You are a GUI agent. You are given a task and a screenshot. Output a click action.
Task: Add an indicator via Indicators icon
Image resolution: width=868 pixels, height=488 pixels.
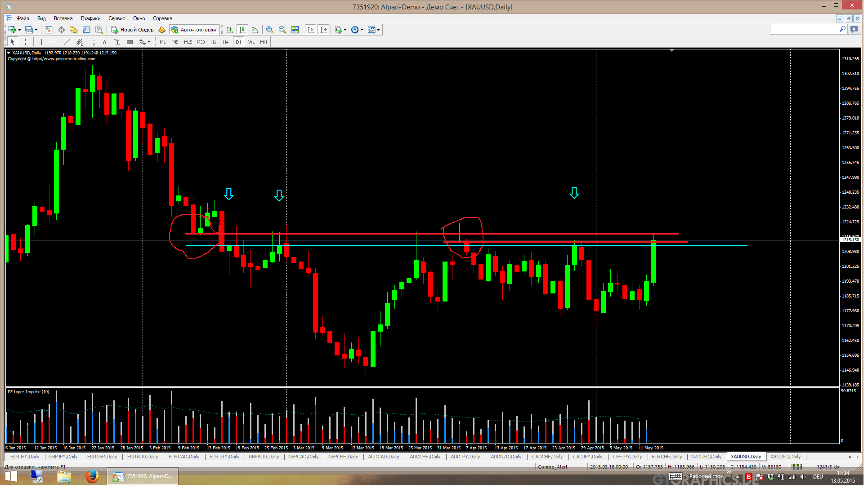[339, 30]
